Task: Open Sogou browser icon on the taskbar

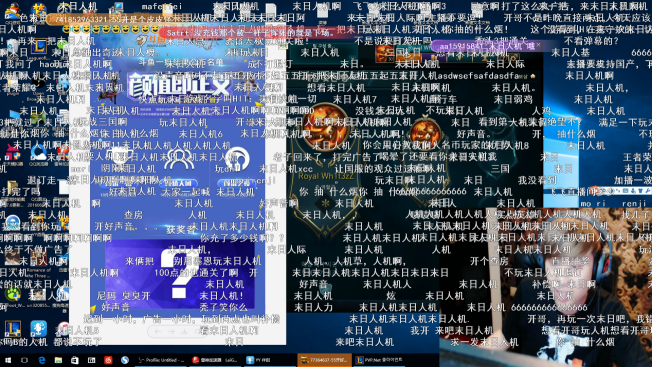Action: click(125, 360)
